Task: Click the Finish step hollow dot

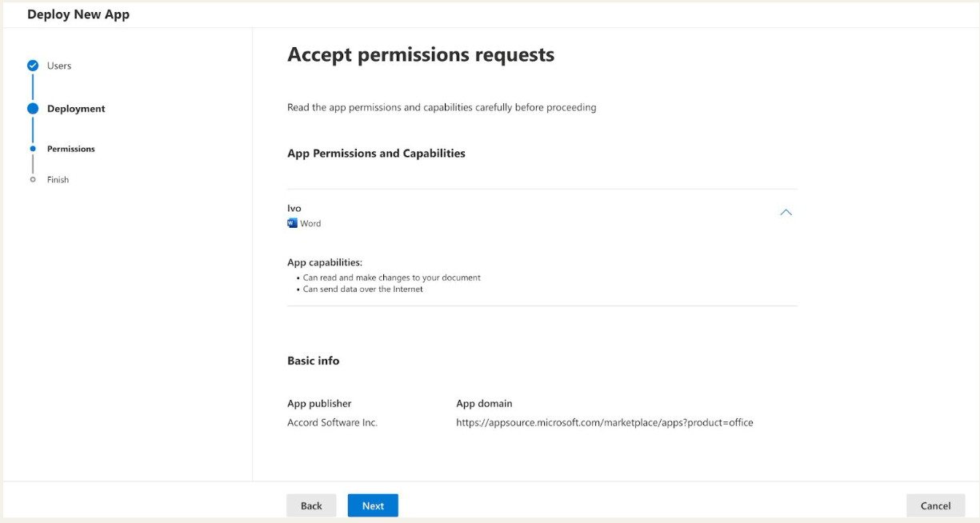Action: (x=32, y=179)
